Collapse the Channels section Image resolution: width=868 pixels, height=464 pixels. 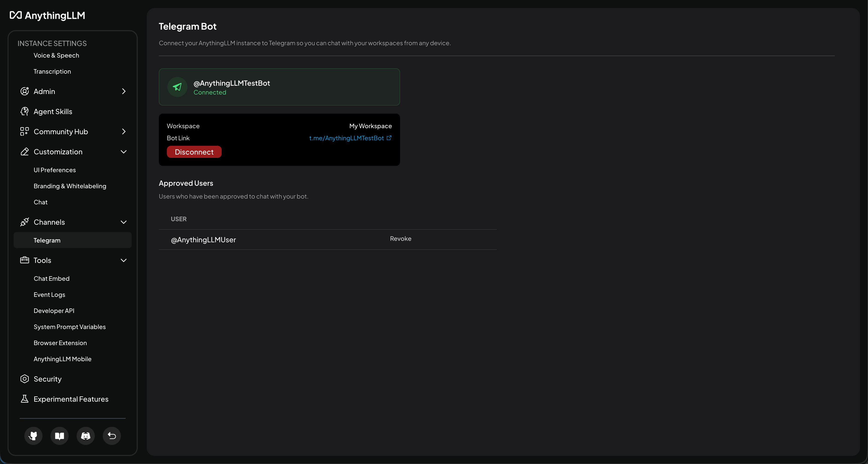pyautogui.click(x=124, y=222)
